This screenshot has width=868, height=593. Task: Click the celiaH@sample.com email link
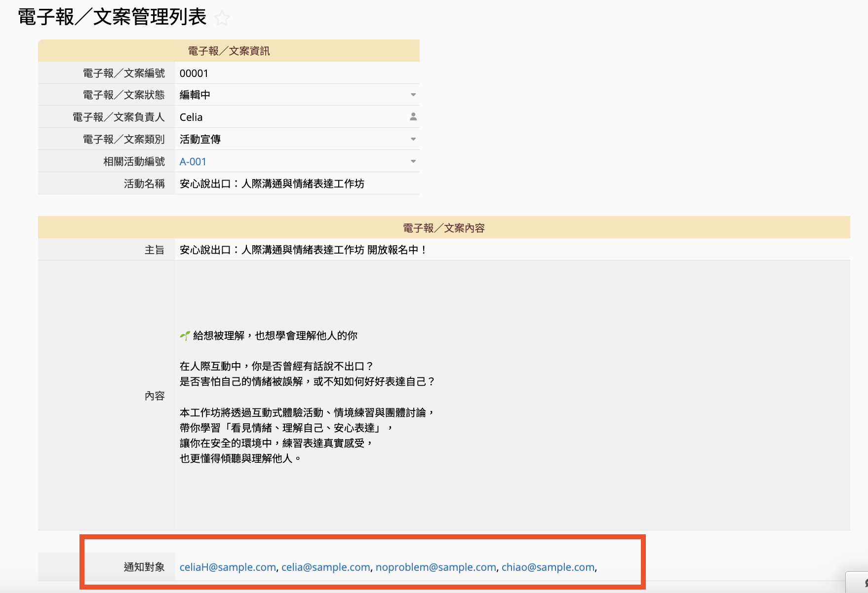(228, 567)
